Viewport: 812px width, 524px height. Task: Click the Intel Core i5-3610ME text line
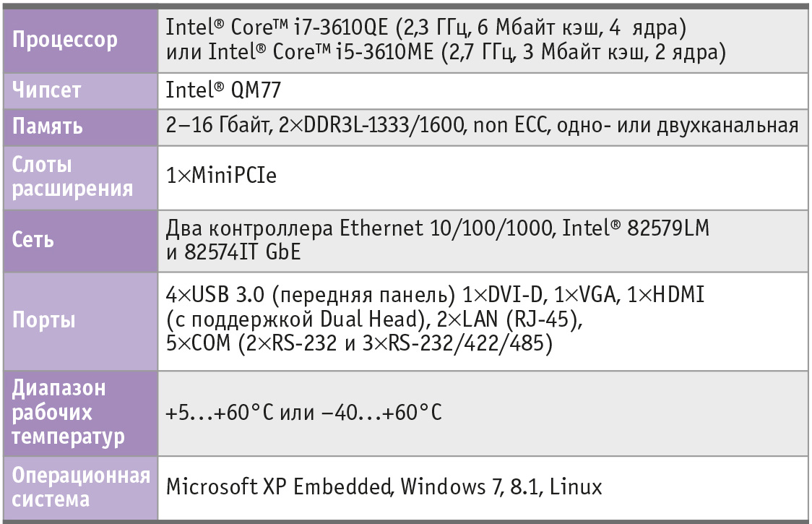[446, 52]
